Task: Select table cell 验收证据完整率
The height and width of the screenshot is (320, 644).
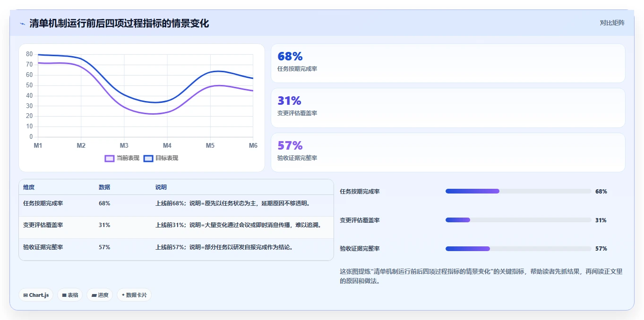Action: (x=43, y=247)
